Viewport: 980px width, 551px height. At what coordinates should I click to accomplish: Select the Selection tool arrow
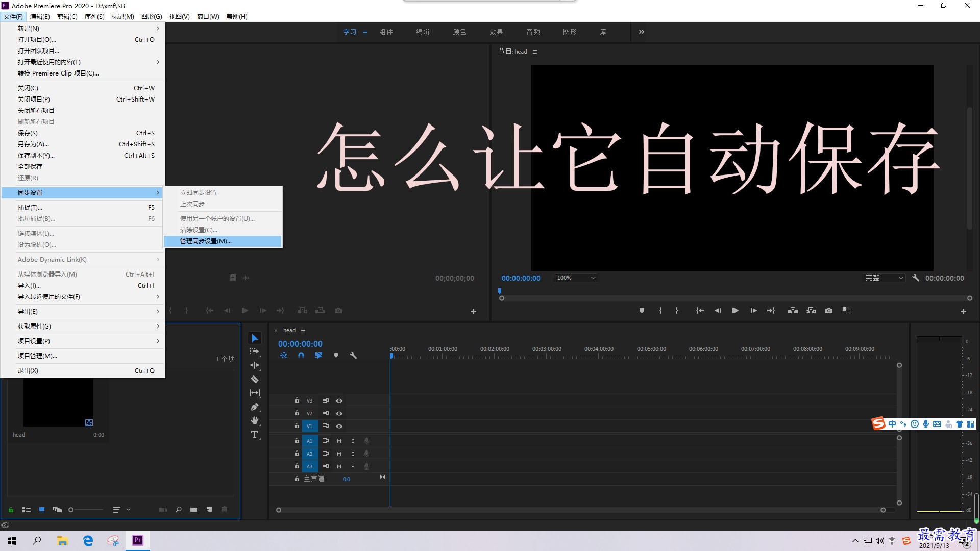pos(255,338)
